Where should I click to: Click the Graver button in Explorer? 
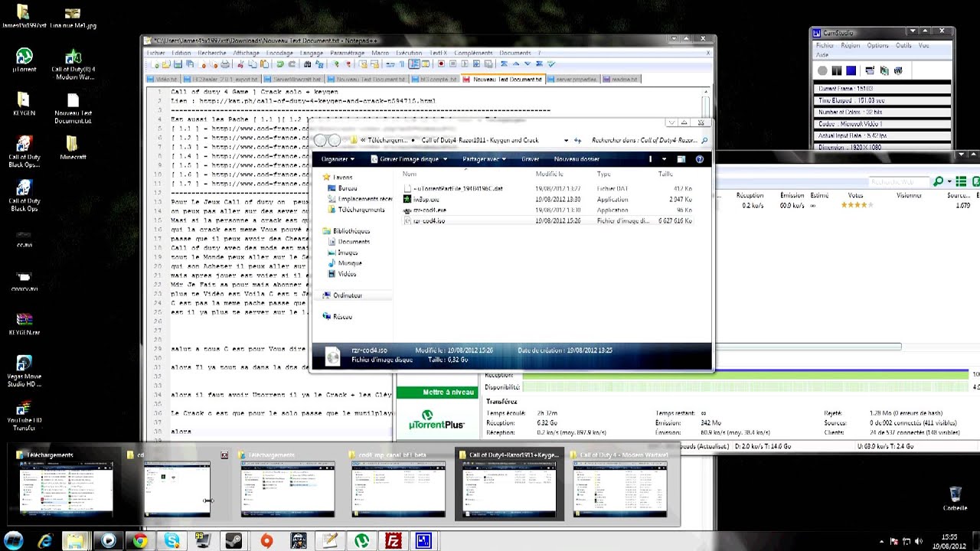[x=530, y=159]
